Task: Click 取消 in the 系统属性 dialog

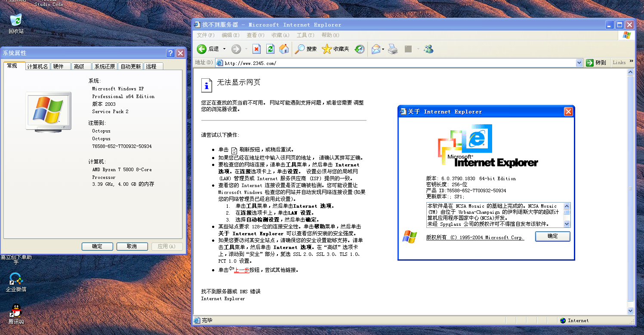Action: [x=132, y=246]
